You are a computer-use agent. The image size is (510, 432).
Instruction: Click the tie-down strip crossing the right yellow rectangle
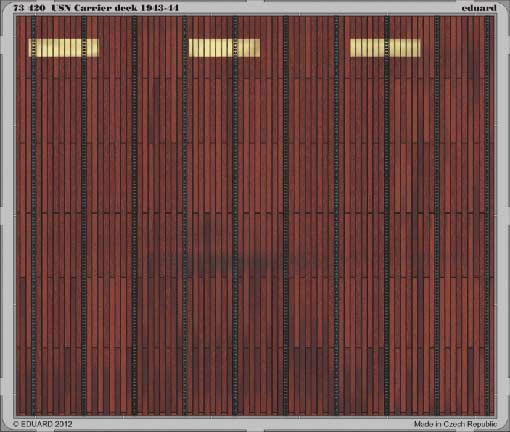click(387, 215)
